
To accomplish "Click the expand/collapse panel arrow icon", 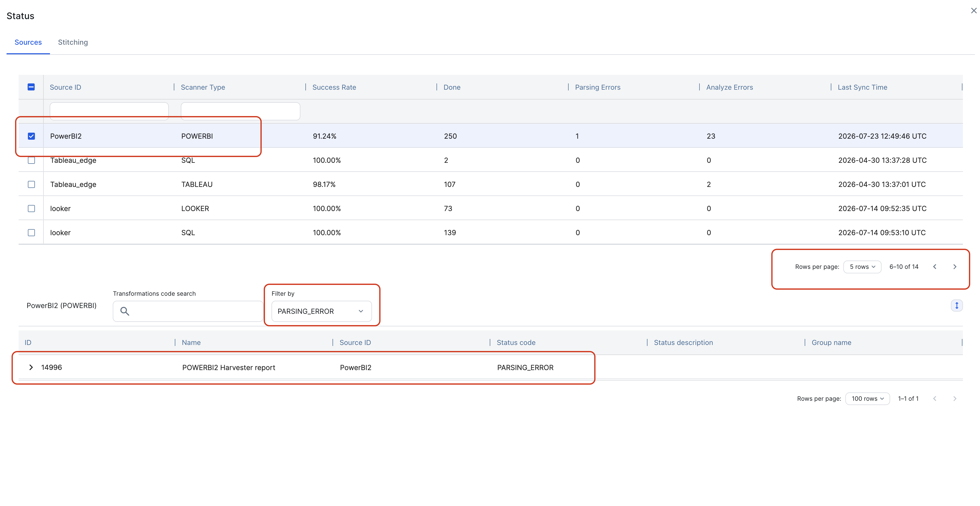I will point(956,306).
